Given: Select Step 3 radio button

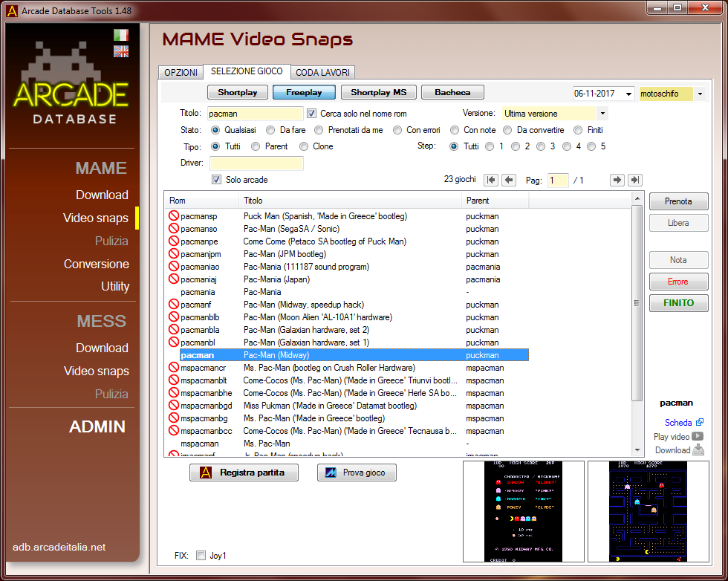Looking at the screenshot, I should (x=541, y=146).
